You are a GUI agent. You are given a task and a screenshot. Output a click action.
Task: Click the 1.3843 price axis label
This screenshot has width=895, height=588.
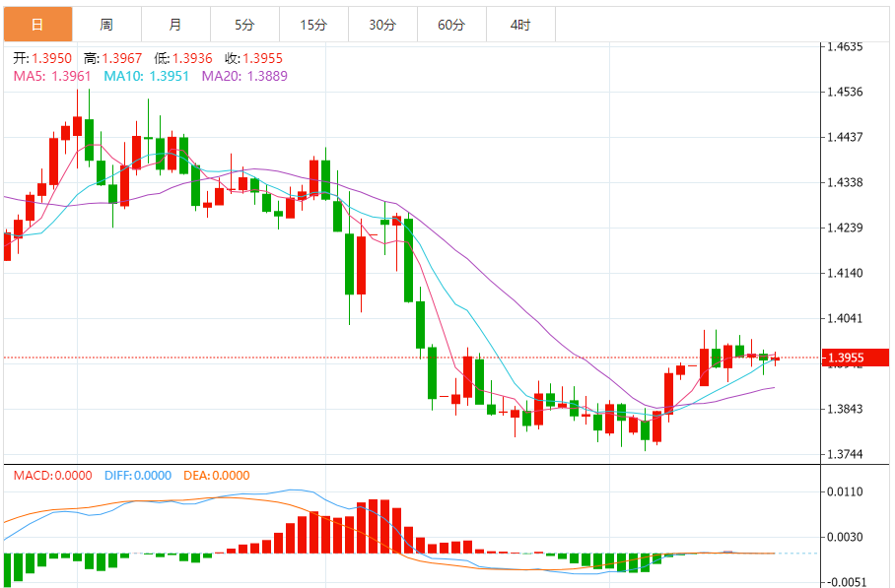pyautogui.click(x=845, y=409)
